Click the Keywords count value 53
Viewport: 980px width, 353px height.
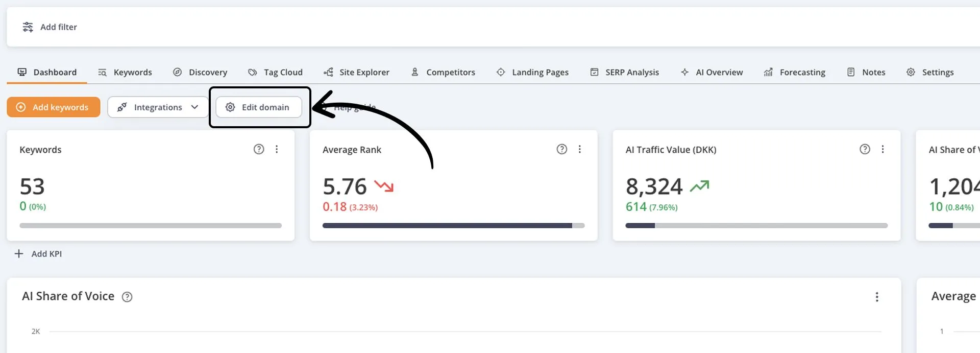(32, 187)
